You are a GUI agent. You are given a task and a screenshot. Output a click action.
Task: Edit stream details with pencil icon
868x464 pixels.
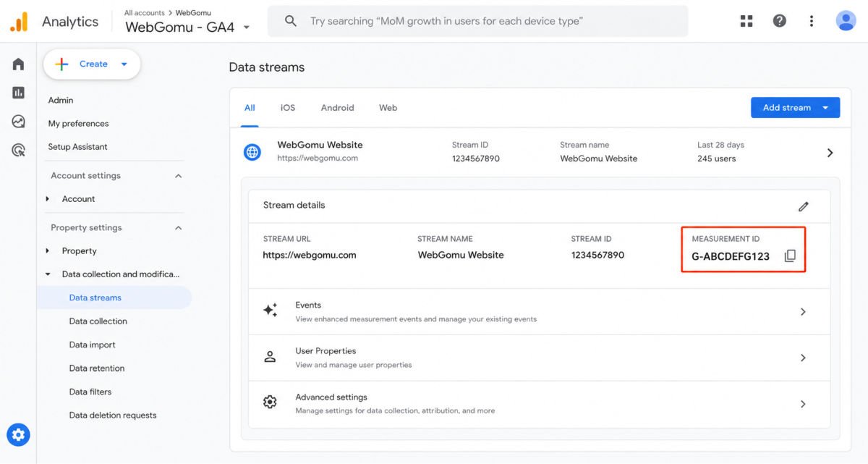pyautogui.click(x=804, y=206)
